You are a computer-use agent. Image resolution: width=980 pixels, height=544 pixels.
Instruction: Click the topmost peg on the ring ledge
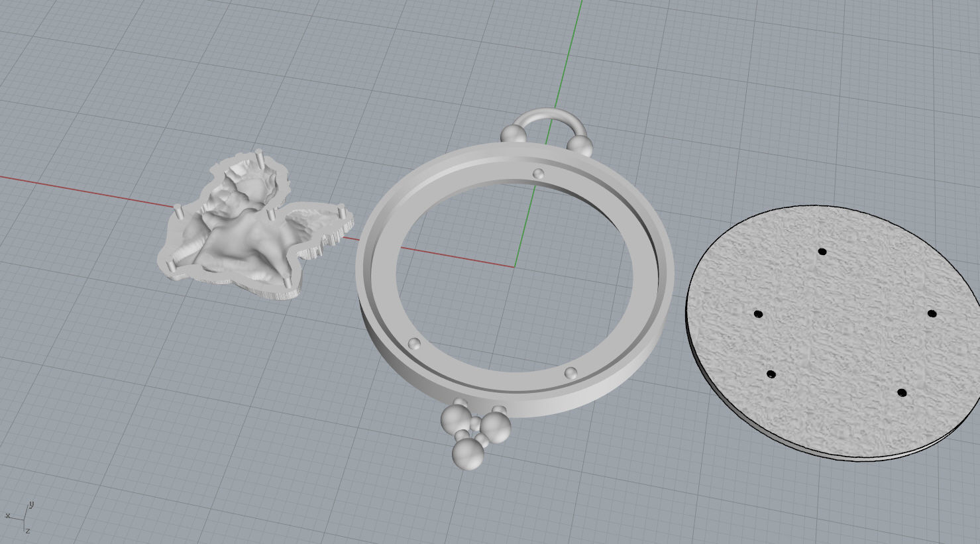click(x=539, y=174)
